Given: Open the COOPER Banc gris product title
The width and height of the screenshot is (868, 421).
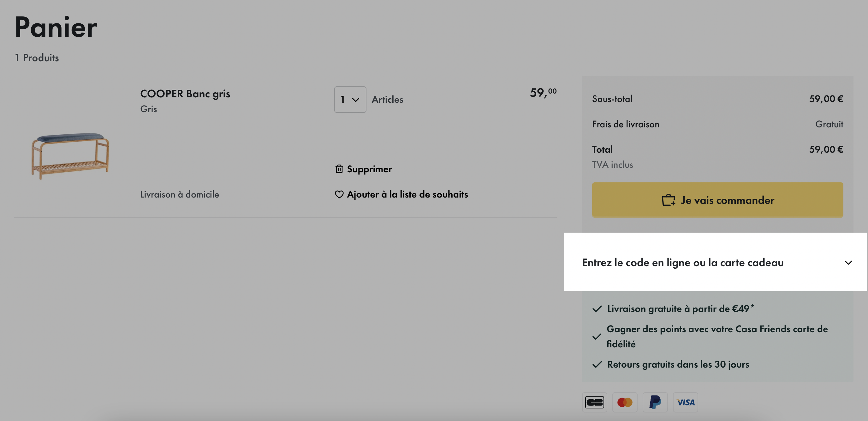Looking at the screenshot, I should click(x=185, y=94).
